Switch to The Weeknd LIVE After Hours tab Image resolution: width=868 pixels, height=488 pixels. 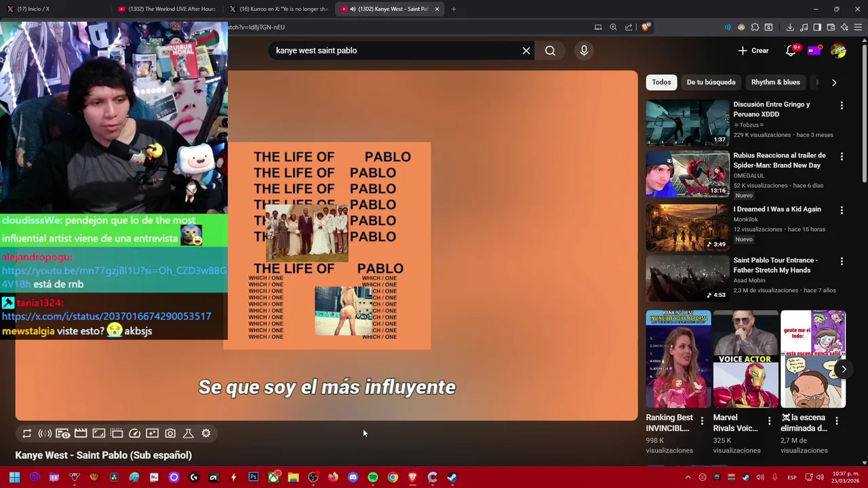167,9
